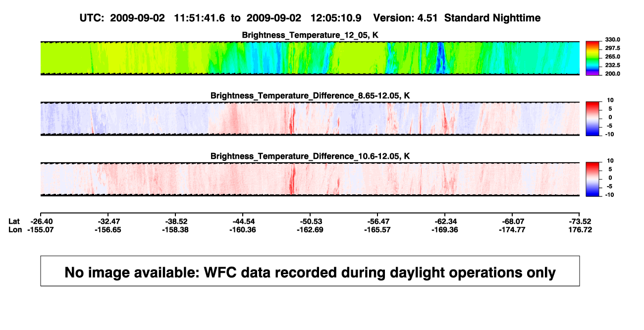
Task: Click the 297.5 colorbar label
Action: point(612,48)
